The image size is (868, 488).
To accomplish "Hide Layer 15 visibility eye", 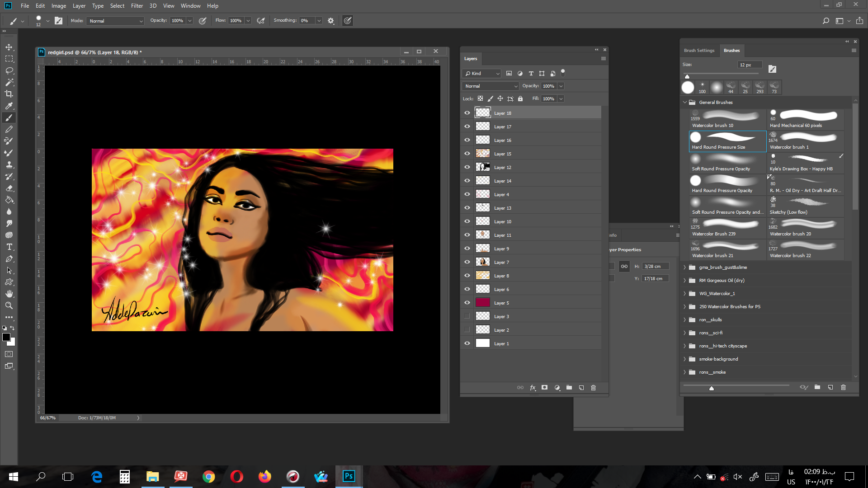I will (x=467, y=154).
